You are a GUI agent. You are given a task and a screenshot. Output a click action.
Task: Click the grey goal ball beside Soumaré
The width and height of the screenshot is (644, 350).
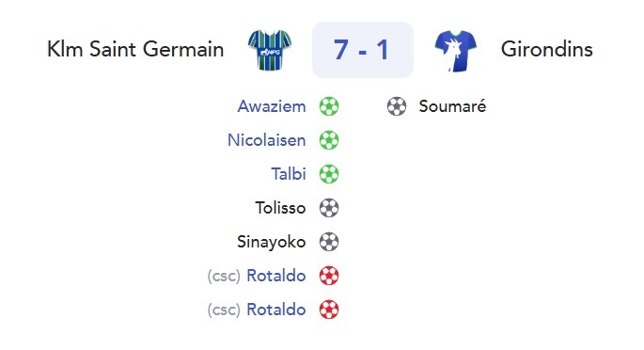pos(397,106)
